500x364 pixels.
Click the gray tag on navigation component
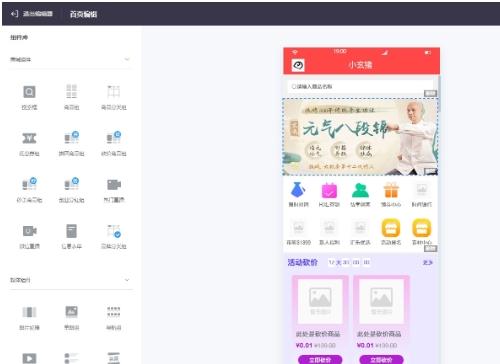(x=431, y=248)
